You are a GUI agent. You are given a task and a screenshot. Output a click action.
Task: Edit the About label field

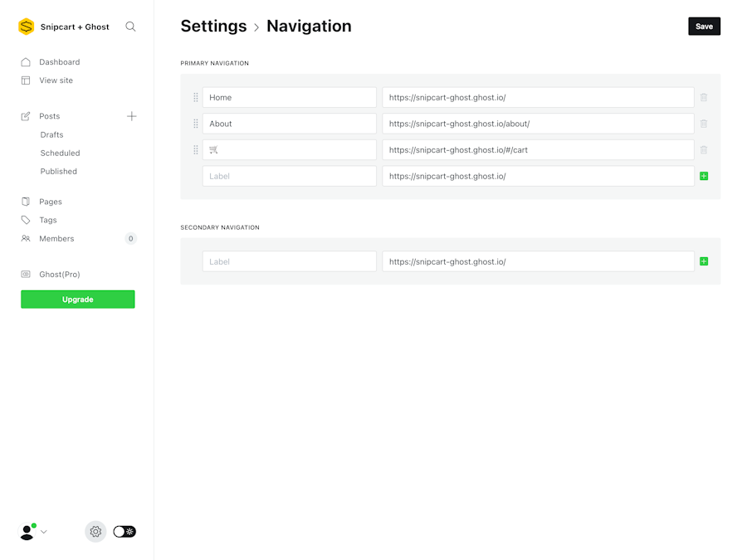[289, 124]
